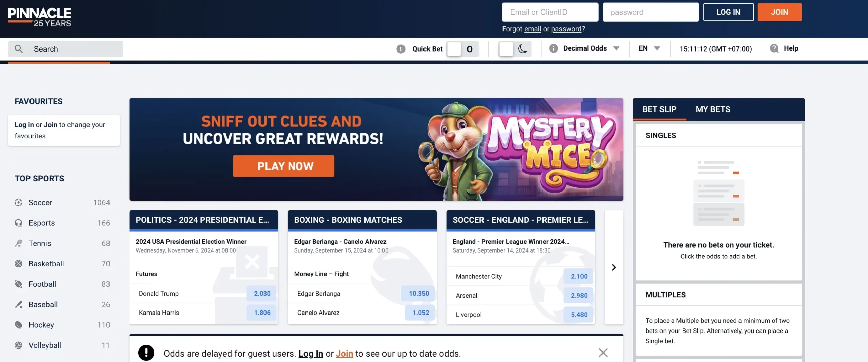Select the Tennis racket icon

(x=19, y=243)
